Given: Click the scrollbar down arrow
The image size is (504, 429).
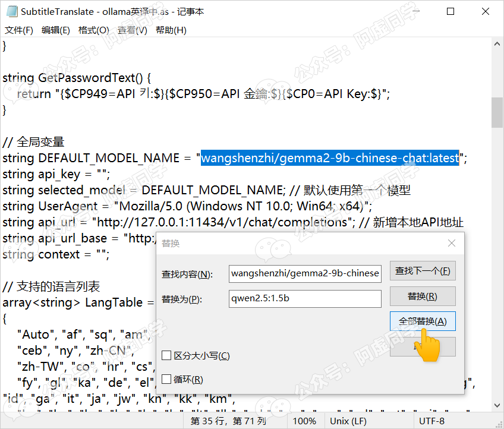Looking at the screenshot, I should pos(497,406).
